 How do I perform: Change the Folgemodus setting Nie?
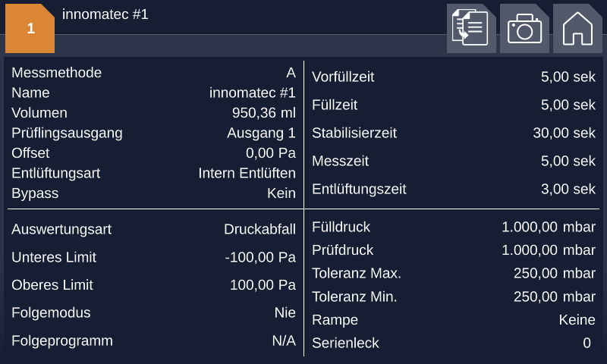(x=285, y=312)
